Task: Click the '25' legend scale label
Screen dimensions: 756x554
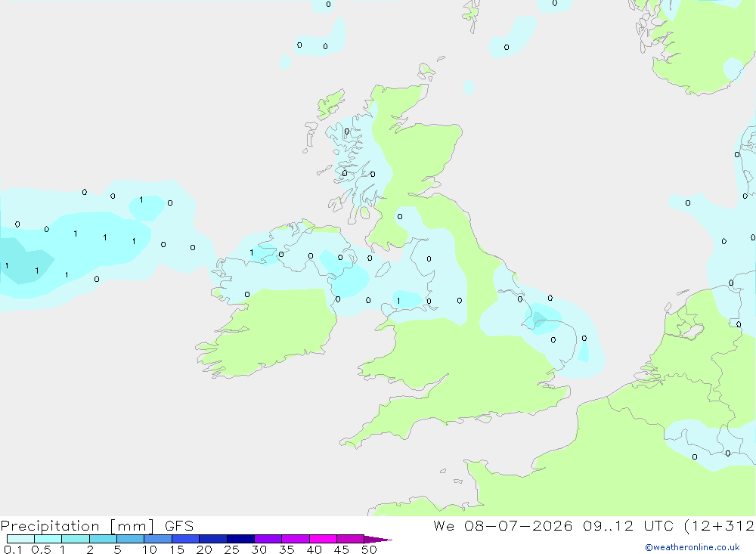Action: [x=231, y=549]
